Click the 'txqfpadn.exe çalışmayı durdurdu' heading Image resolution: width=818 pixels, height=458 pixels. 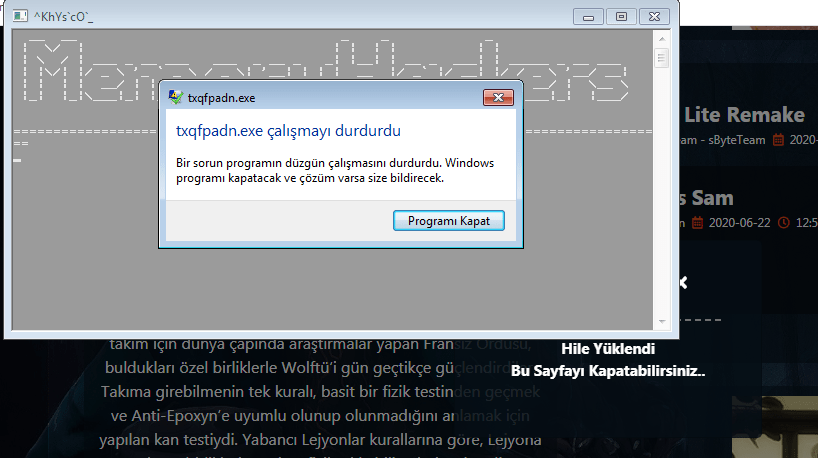(288, 130)
